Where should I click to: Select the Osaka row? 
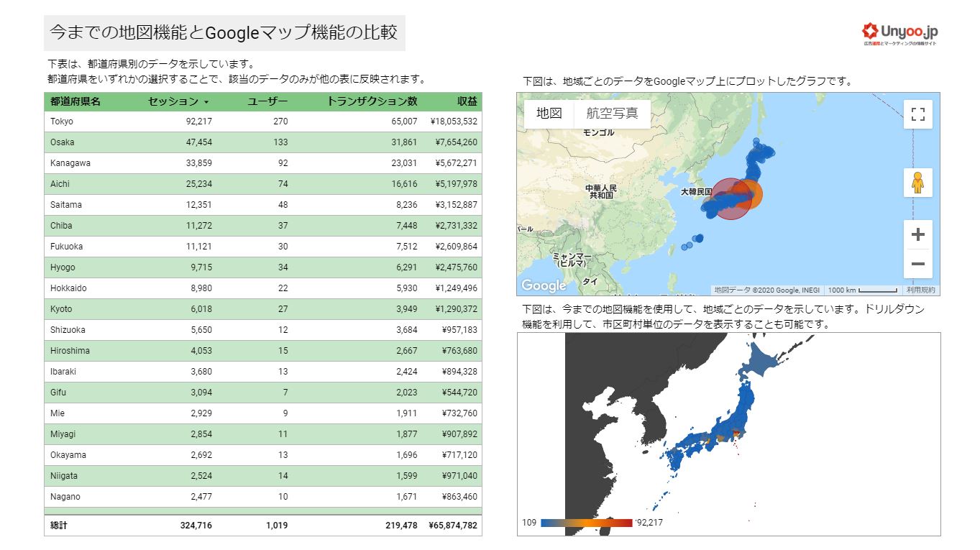263,142
